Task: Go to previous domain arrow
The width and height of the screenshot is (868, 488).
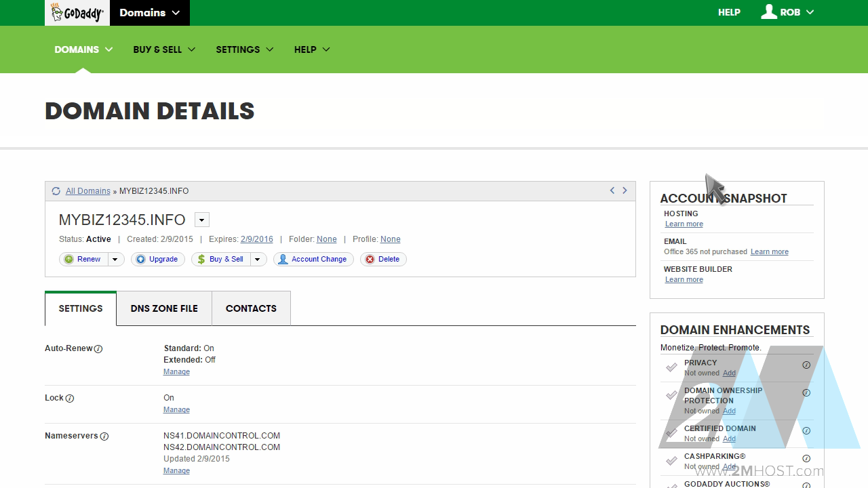Action: 612,190
